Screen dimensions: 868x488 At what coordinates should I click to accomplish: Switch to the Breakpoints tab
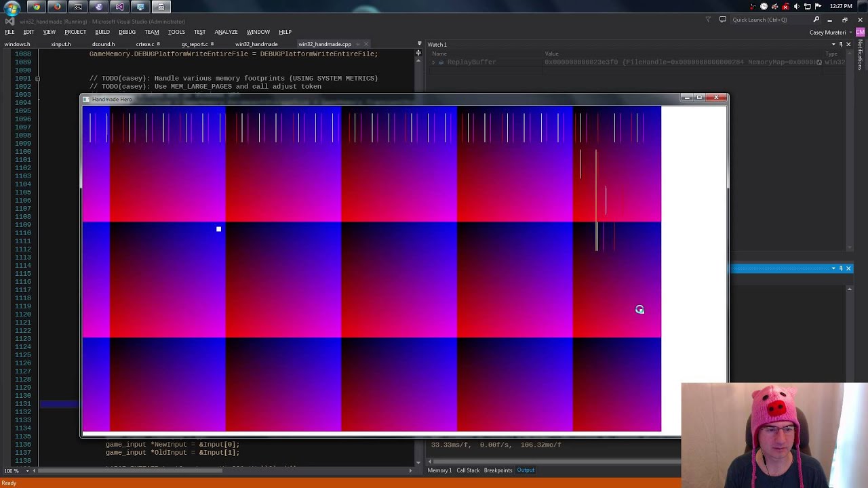point(498,470)
